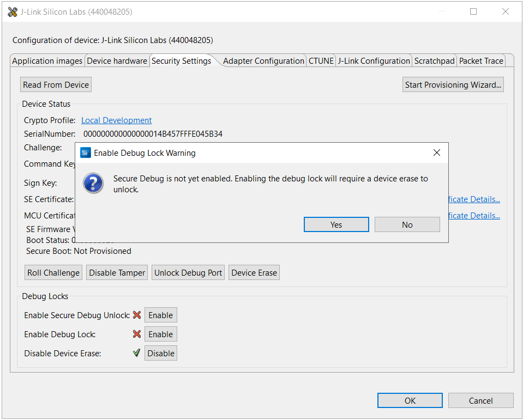The height and width of the screenshot is (420, 523).
Task: Click the J-Link window title bar icon
Action: (13, 12)
